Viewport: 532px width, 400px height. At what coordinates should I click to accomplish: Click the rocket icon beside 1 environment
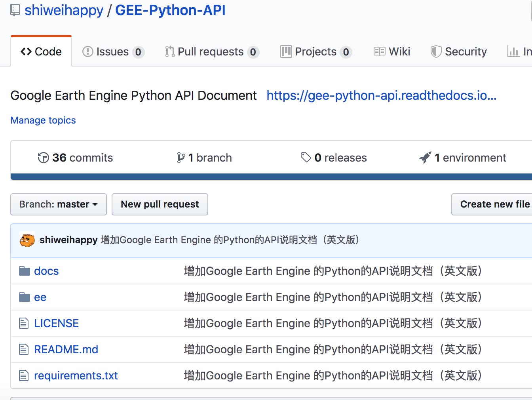pos(425,157)
